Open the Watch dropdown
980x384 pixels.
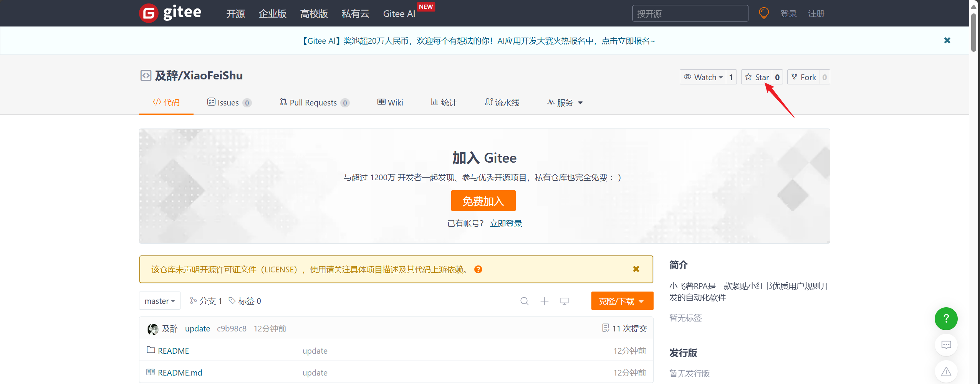click(703, 77)
